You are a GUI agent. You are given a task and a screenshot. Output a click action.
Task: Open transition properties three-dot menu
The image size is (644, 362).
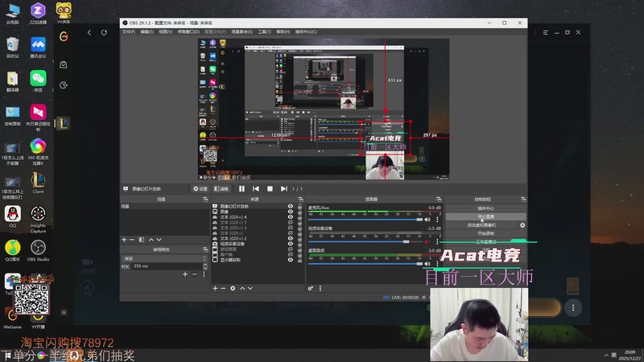[x=204, y=274]
